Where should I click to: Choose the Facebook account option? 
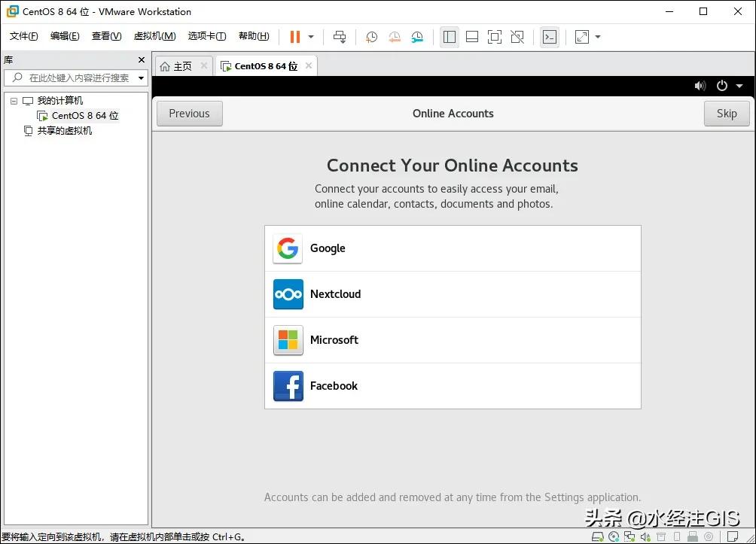coord(453,386)
